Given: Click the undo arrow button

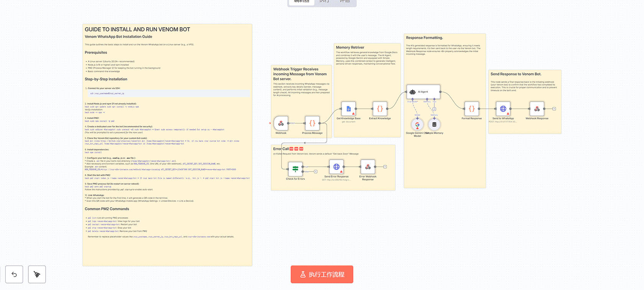Looking at the screenshot, I should point(14,275).
